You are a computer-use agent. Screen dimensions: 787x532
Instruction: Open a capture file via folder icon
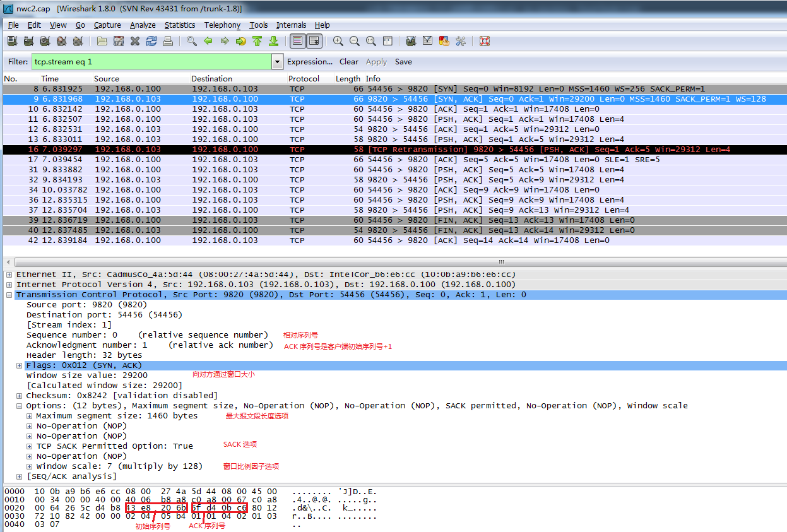click(x=102, y=42)
